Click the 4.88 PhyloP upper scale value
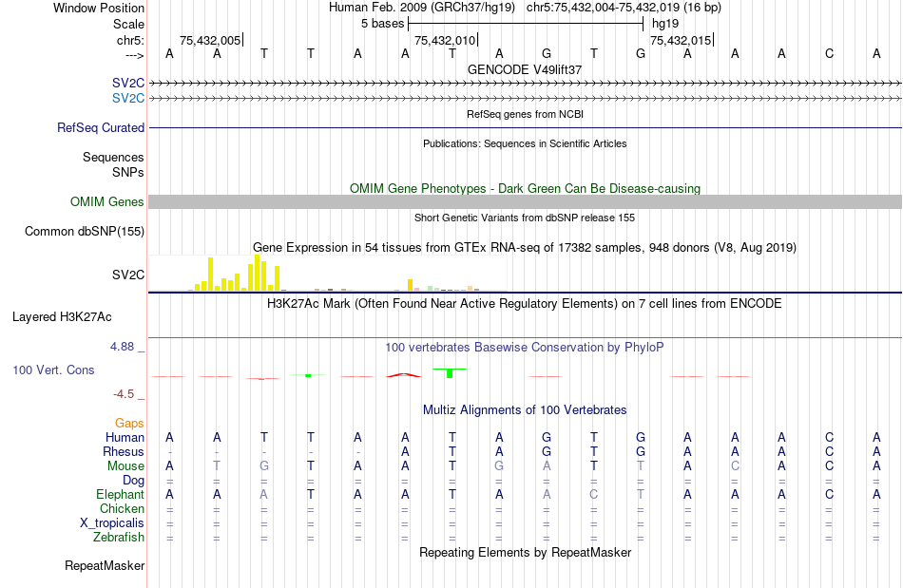903x588 pixels. tap(122, 347)
